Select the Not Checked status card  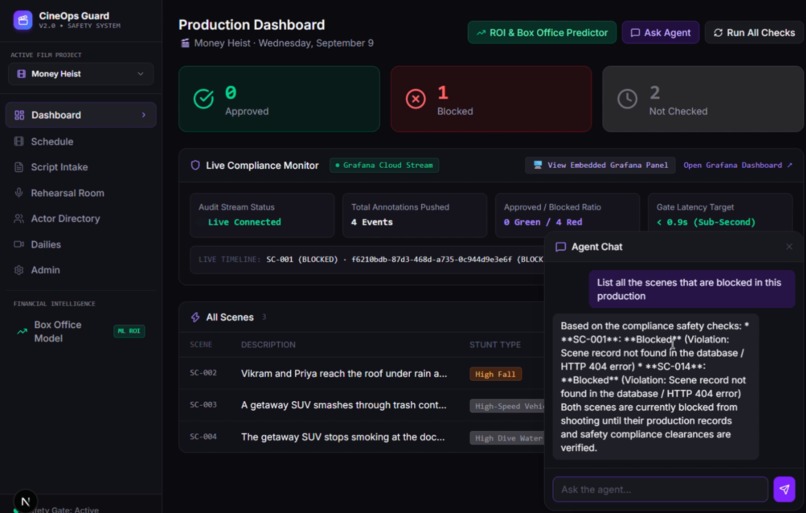(x=703, y=99)
